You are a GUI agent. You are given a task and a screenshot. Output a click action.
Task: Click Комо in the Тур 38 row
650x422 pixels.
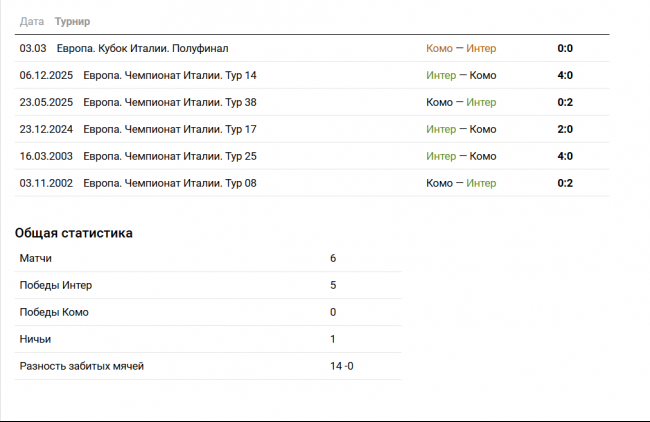439,102
